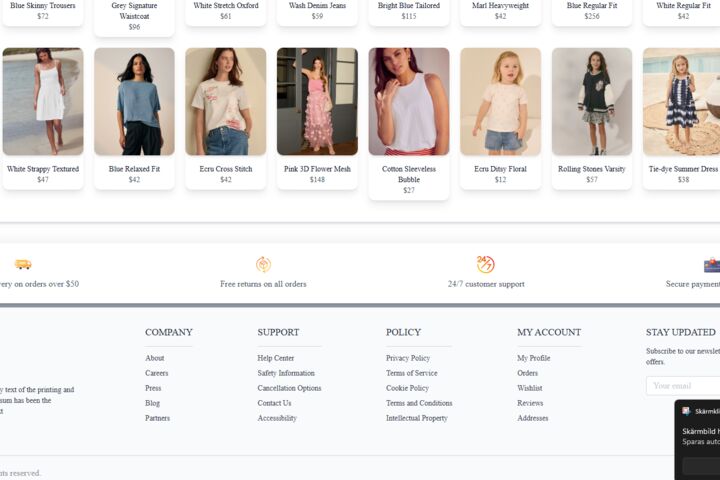Open the Careers footer link
This screenshot has height=480, width=720.
pos(157,373)
